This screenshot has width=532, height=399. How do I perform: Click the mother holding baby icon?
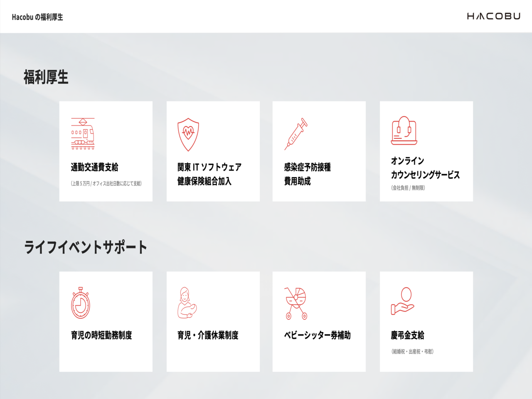click(x=187, y=303)
